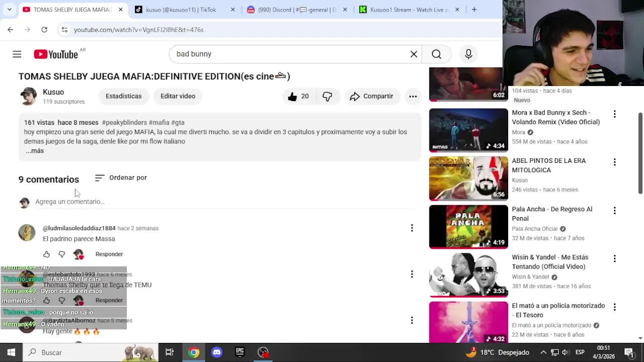Go to the YouTube home logo

56,54
